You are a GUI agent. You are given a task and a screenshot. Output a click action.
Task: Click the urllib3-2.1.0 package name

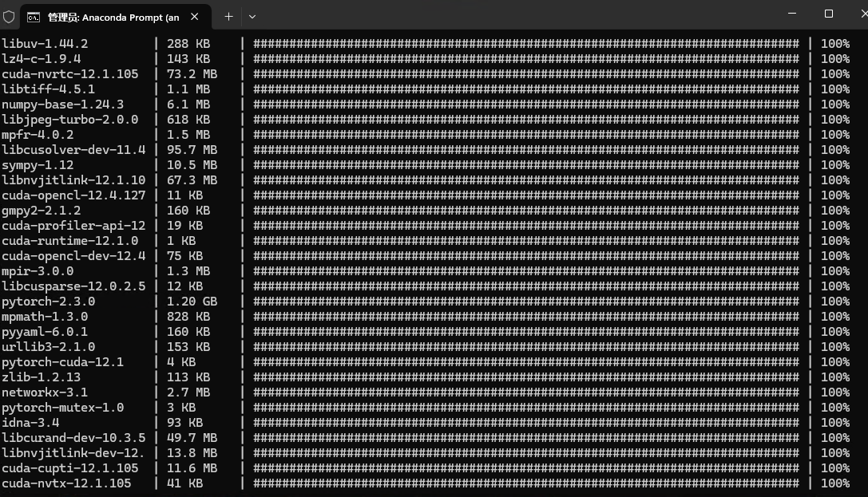click(x=49, y=347)
